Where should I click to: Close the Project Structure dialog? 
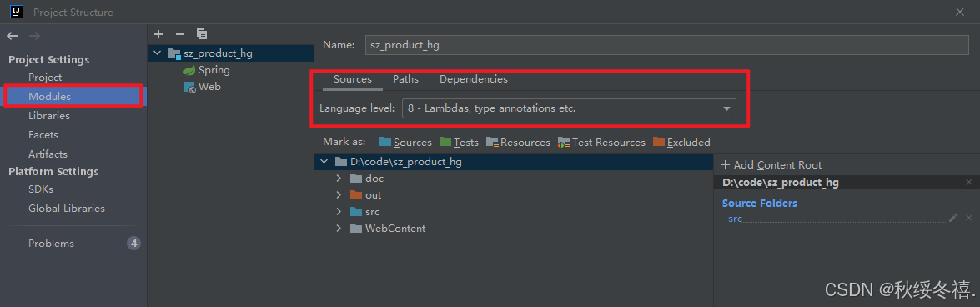[x=960, y=12]
